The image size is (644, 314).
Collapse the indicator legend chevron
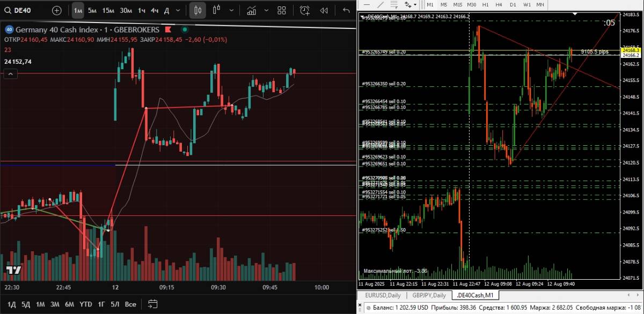[9, 74]
